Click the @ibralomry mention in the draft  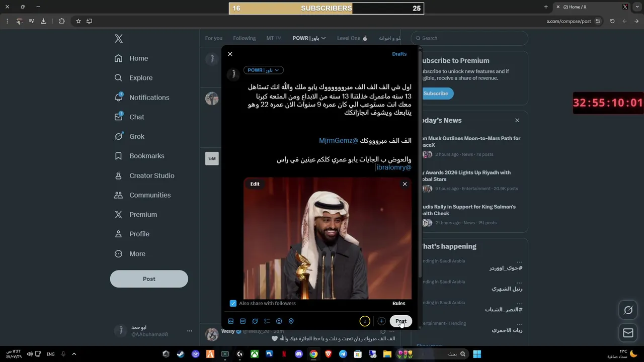tap(394, 167)
